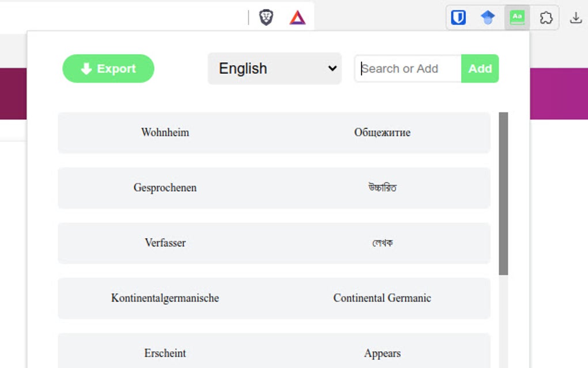Select the Wohnheim vocabulary entry
The height and width of the screenshot is (368, 588).
(274, 133)
